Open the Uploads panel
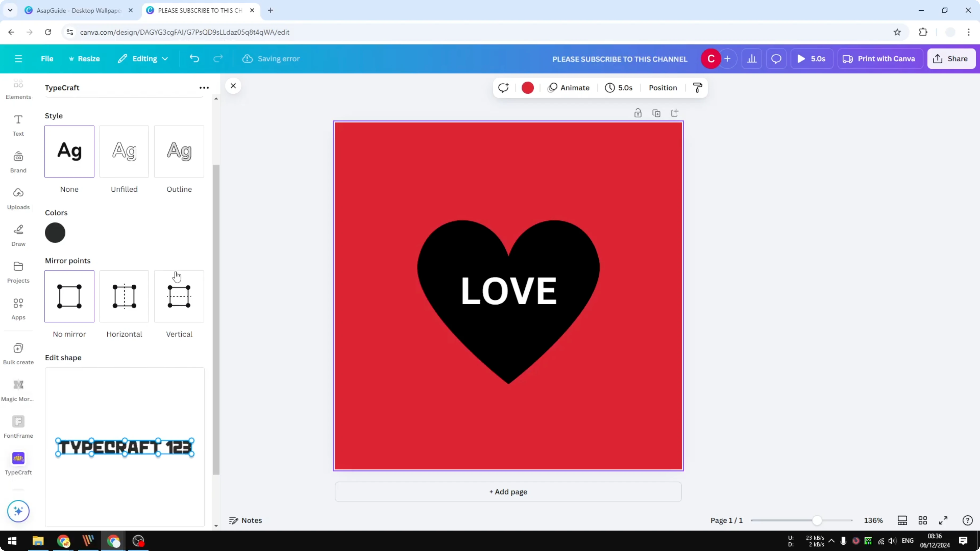Viewport: 980px width, 551px height. (18, 198)
